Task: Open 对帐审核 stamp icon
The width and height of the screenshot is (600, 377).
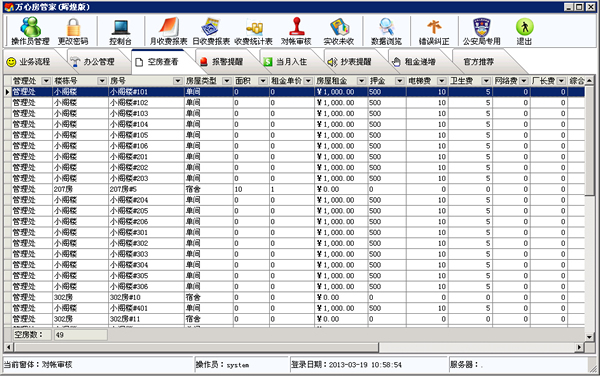Action: (296, 31)
